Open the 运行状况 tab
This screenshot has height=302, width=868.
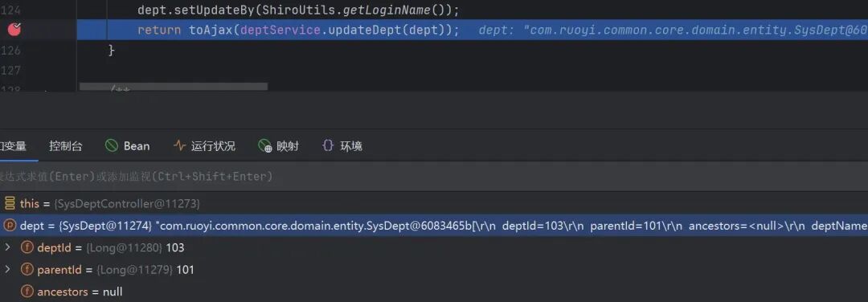click(x=204, y=146)
